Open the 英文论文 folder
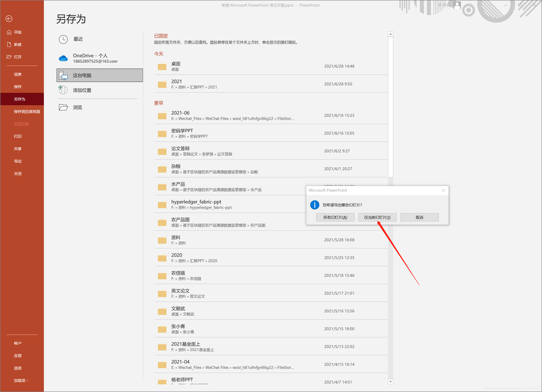 [x=271, y=293]
